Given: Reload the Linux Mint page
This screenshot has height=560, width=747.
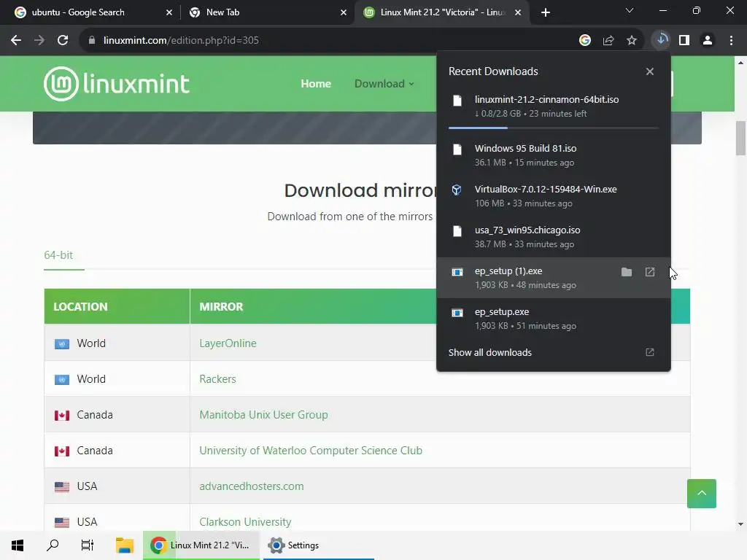Looking at the screenshot, I should [x=63, y=41].
